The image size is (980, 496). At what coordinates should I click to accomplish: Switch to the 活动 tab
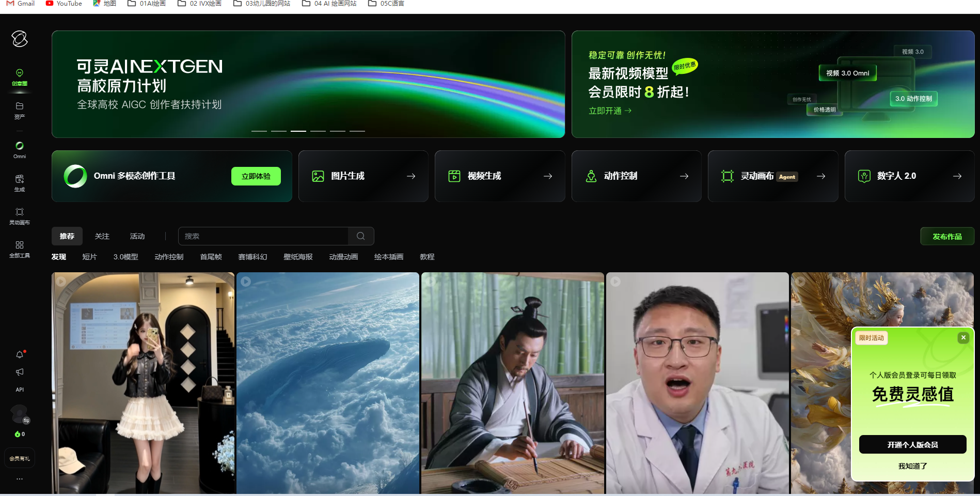pos(137,236)
